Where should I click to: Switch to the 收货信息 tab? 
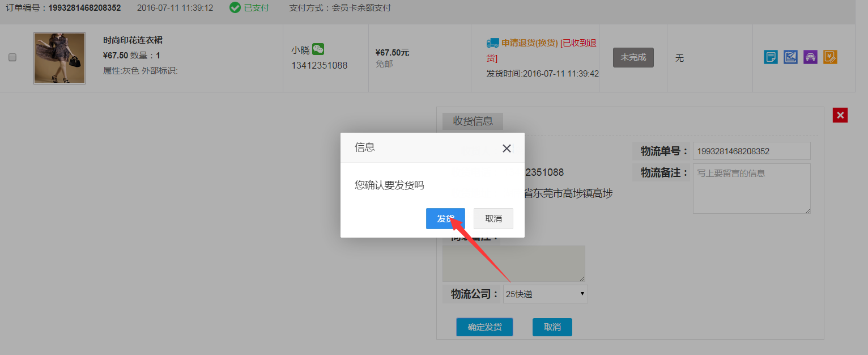click(x=473, y=121)
